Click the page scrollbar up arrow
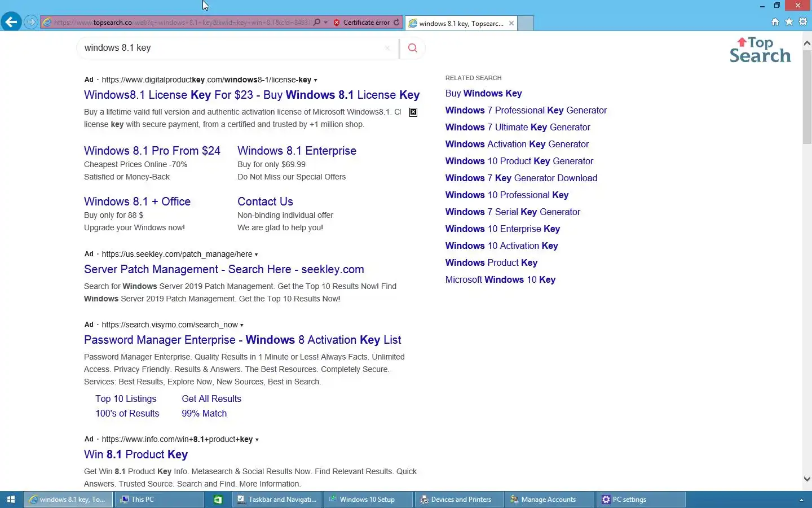Image resolution: width=812 pixels, height=508 pixels. point(807,43)
